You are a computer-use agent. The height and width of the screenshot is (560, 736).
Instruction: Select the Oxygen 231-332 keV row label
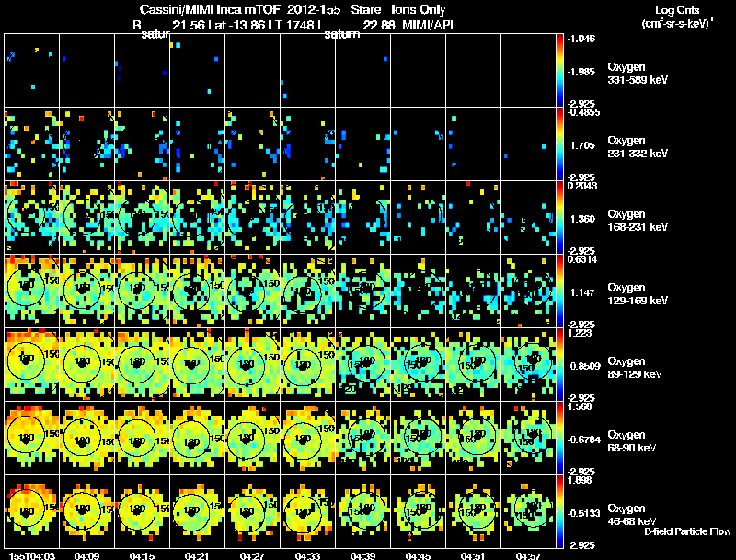pos(638,147)
